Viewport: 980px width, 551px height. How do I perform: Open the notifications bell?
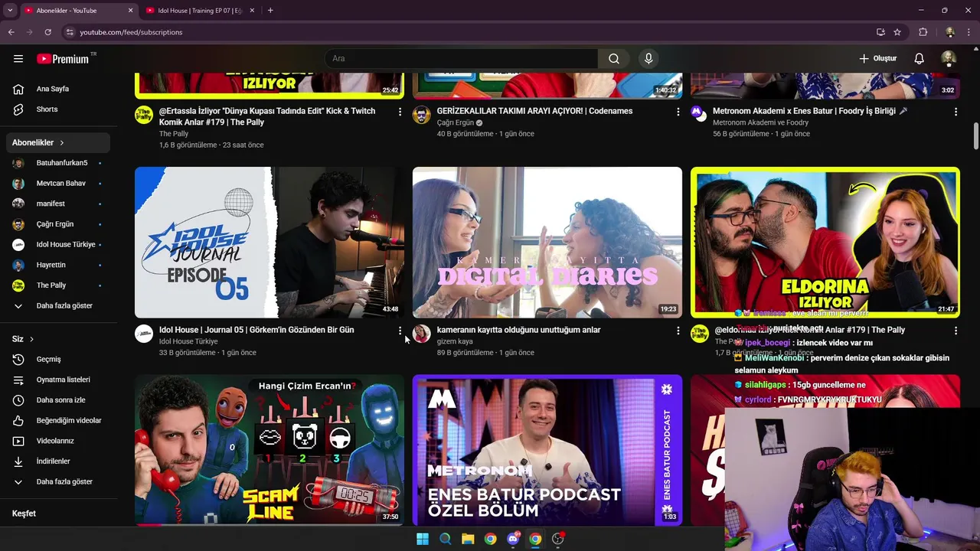coord(919,59)
